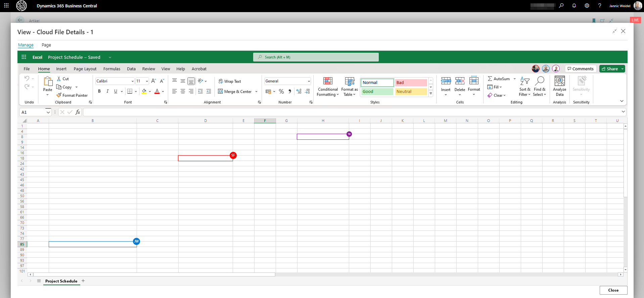Align text to the right
This screenshot has height=298, width=644.
click(191, 91)
